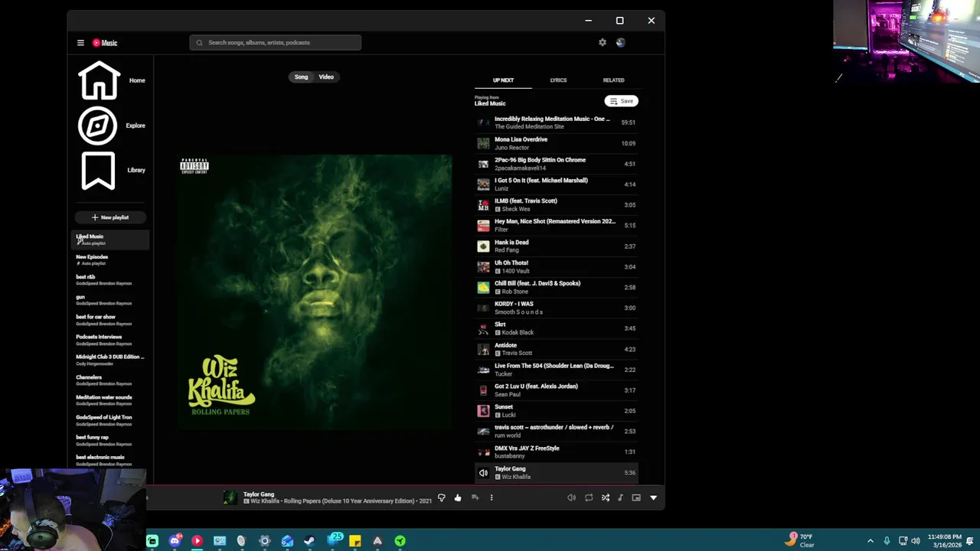Play Sunset by Lucki
The height and width of the screenshot is (551, 980).
tap(557, 411)
